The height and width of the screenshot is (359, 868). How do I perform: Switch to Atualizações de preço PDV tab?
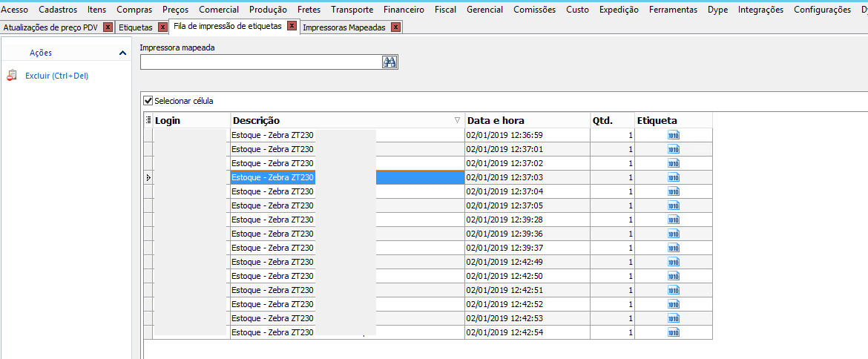pyautogui.click(x=50, y=27)
